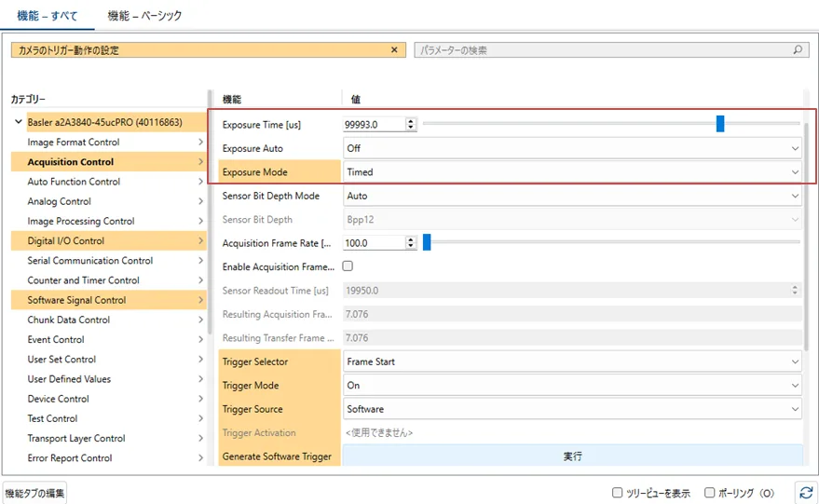Open Counter and Timer Control category

pos(109,280)
